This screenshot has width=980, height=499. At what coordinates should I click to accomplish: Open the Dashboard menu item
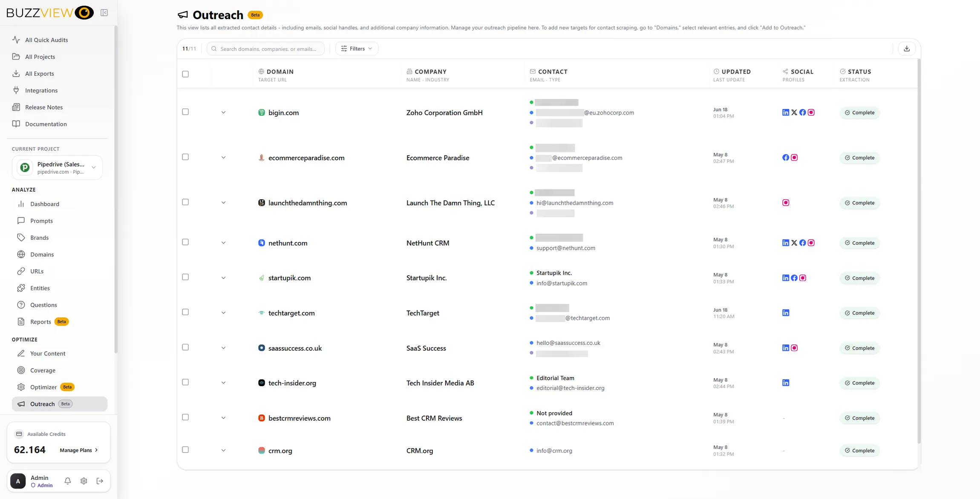pos(44,204)
